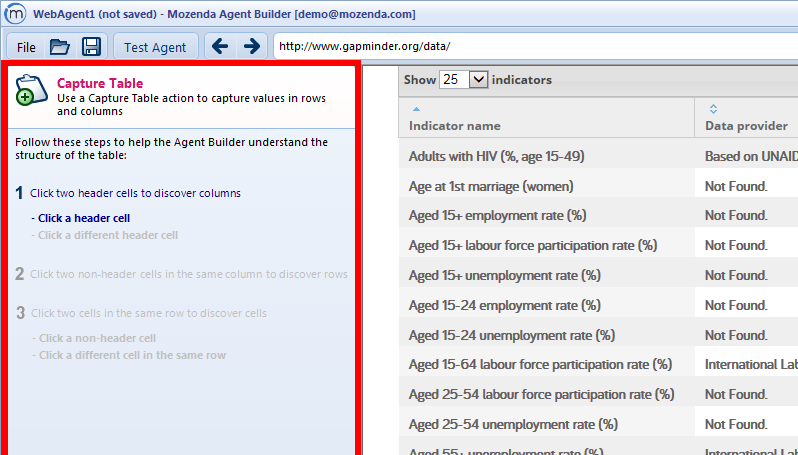Click the gapminder.org URL address field
Image resolution: width=798 pixels, height=455 pixels.
coord(530,47)
